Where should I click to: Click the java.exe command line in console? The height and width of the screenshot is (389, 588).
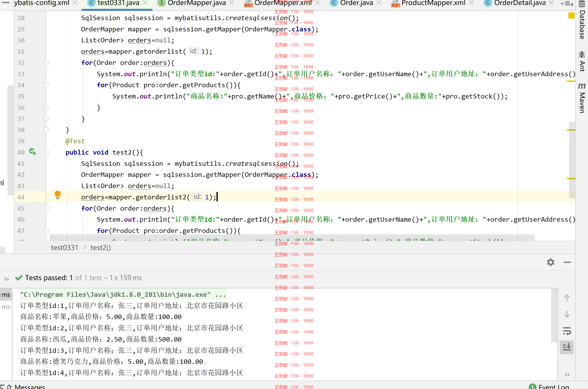tap(123, 294)
